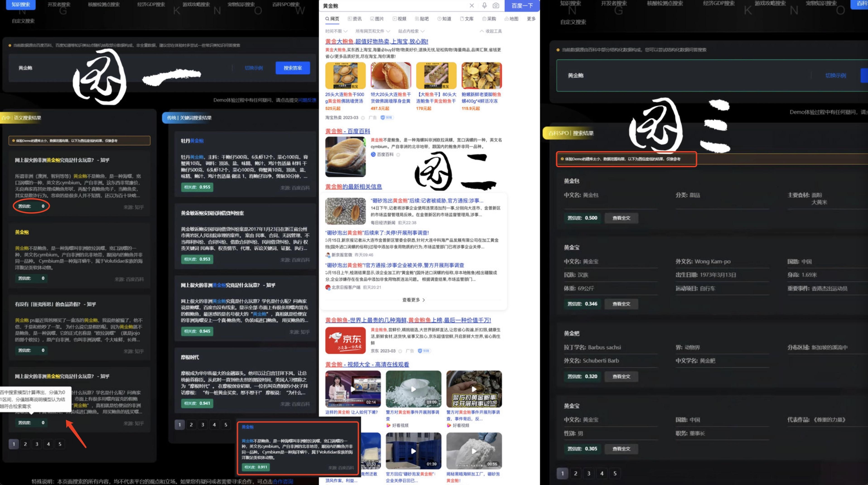The height and width of the screenshot is (485, 868).
Task: Play the 03:09 video
Action: coord(413,389)
